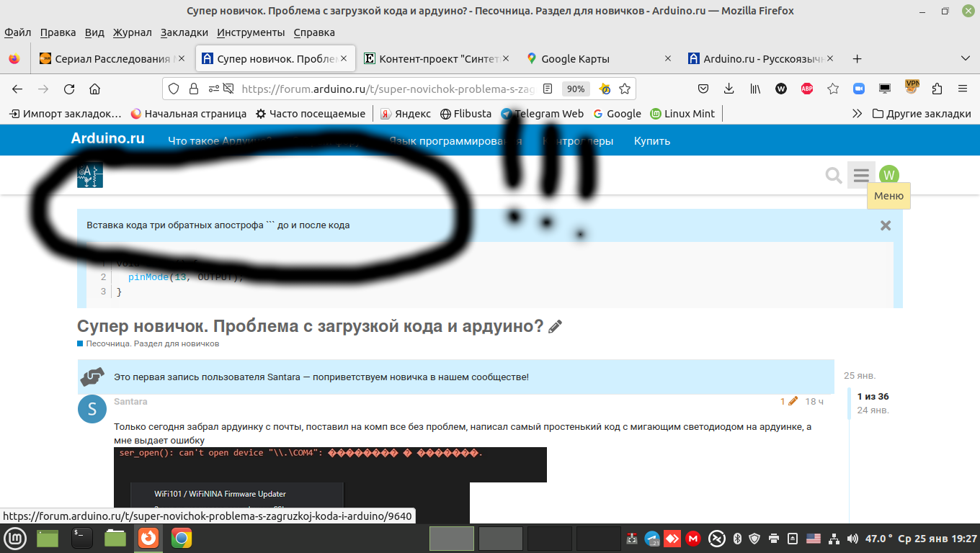Launch the terminal from the taskbar
The image size is (980, 553).
82,538
